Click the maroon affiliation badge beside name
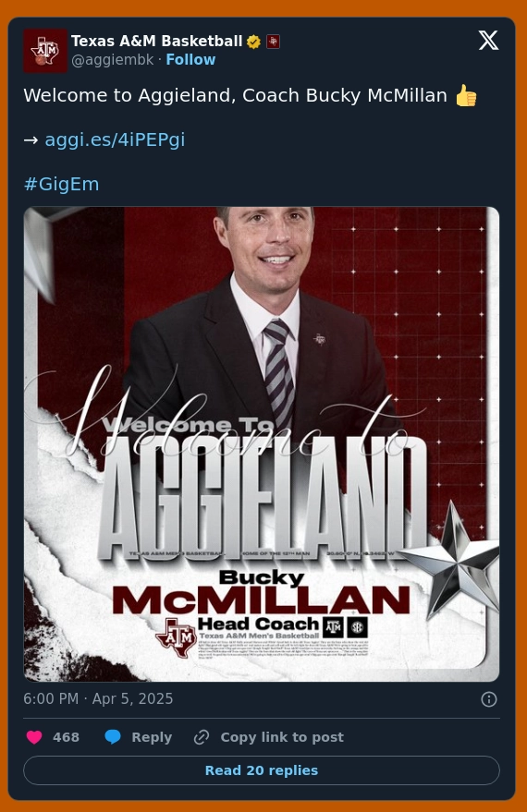Screen dimensions: 527x812 [273, 42]
